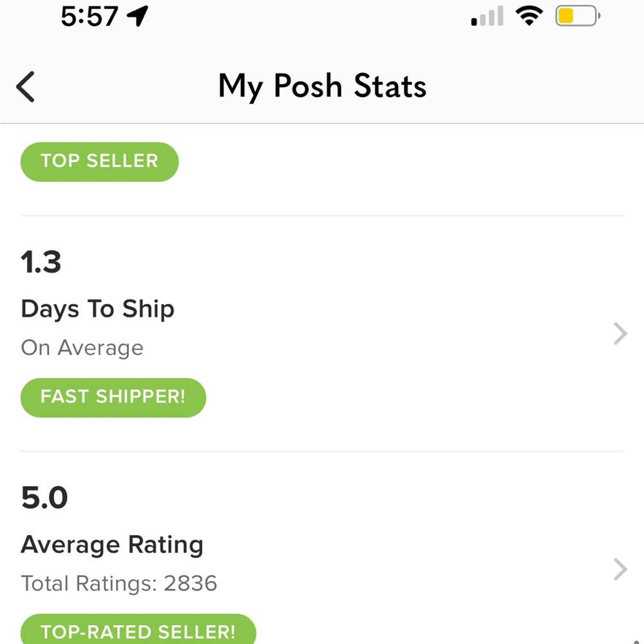Tap the 1.3 days value
This screenshot has width=644, height=644.
tap(41, 262)
